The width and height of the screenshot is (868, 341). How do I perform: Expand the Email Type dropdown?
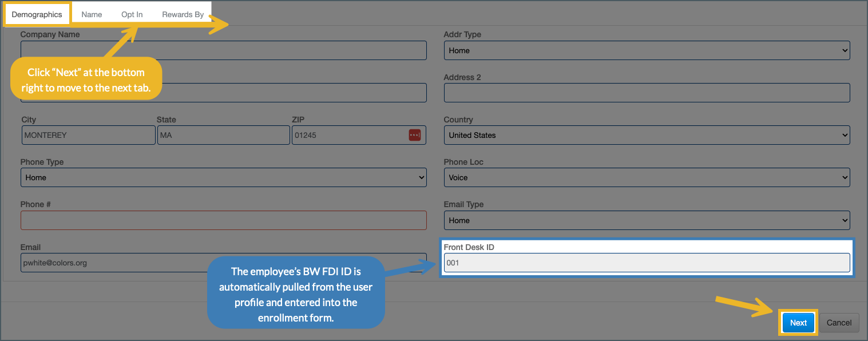click(647, 220)
